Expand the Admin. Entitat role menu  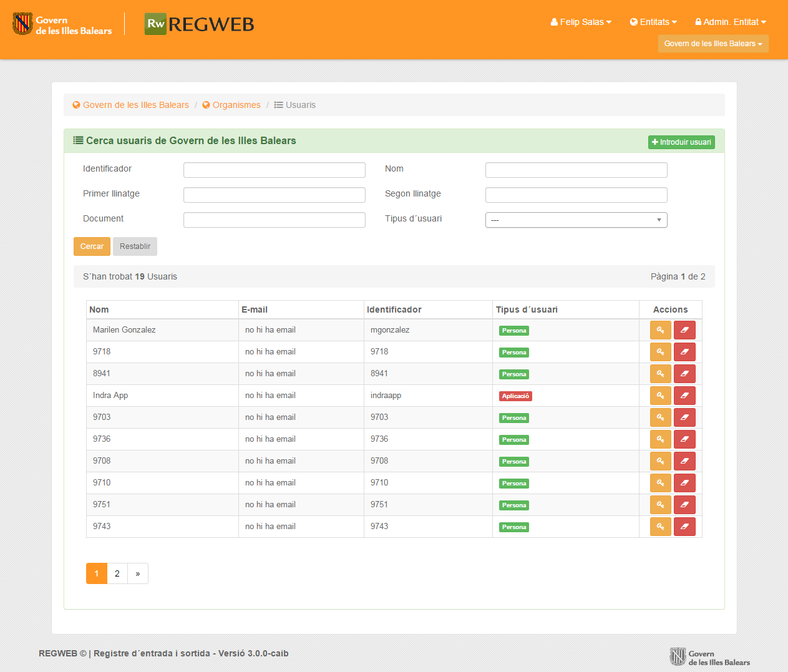click(x=731, y=22)
